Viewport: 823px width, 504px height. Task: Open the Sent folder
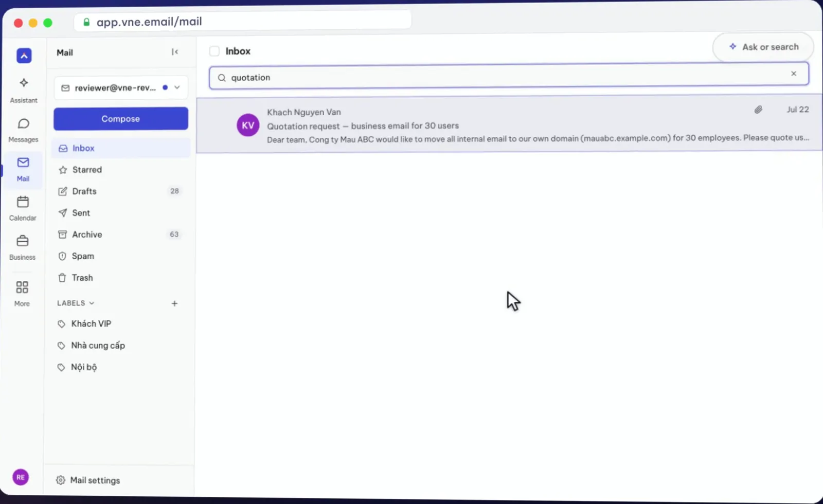coord(121,213)
